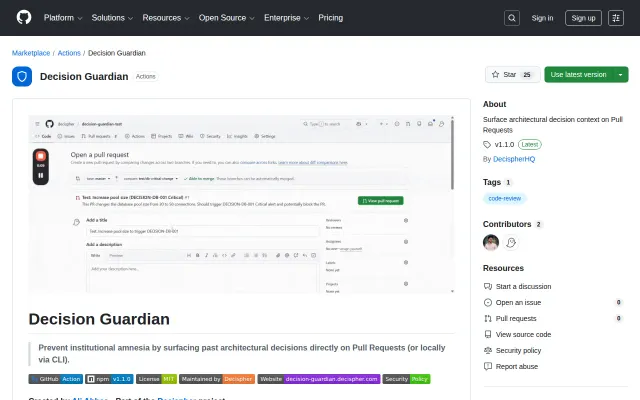Click the Security Policy badge
The image size is (640, 400).
pos(406,379)
